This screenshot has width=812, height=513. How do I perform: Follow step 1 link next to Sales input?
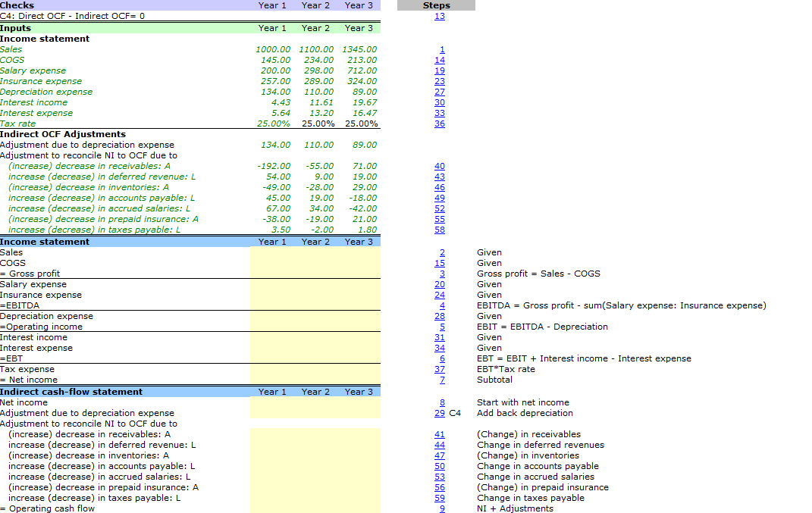pos(441,49)
